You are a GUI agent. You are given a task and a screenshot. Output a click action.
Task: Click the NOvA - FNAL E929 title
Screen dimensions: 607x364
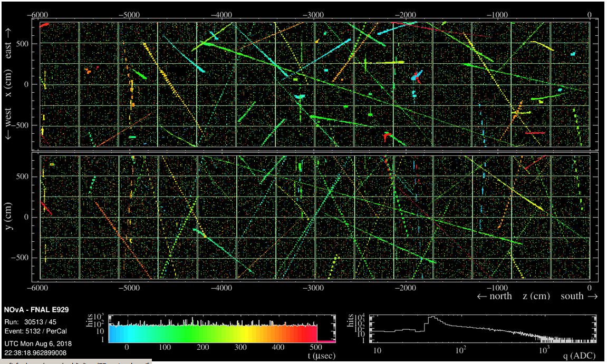36,310
